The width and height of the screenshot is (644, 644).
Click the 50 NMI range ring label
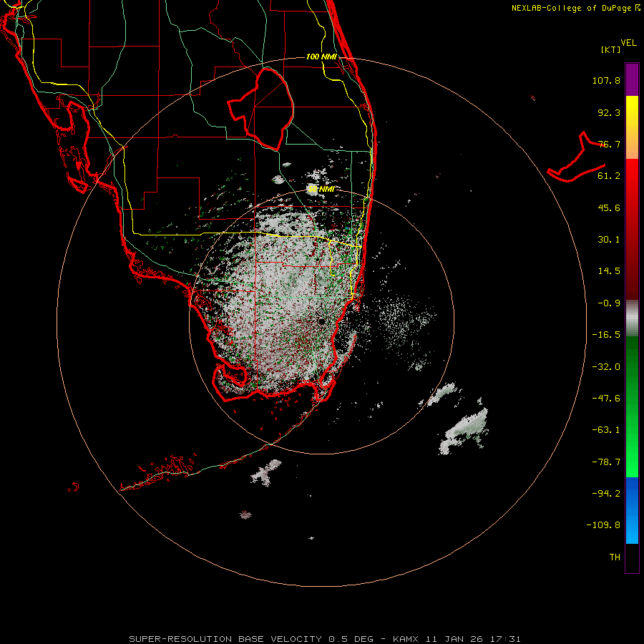[x=321, y=189]
